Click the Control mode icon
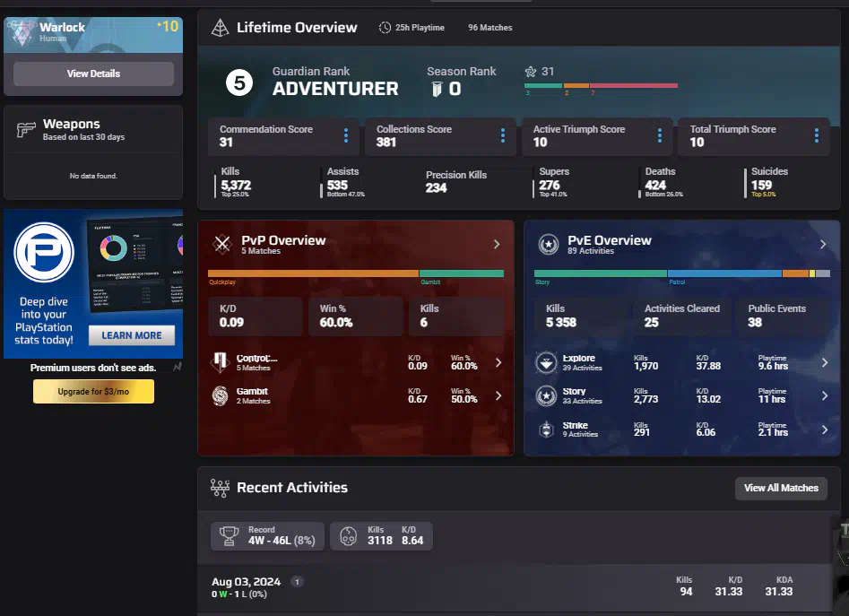 pyautogui.click(x=221, y=363)
